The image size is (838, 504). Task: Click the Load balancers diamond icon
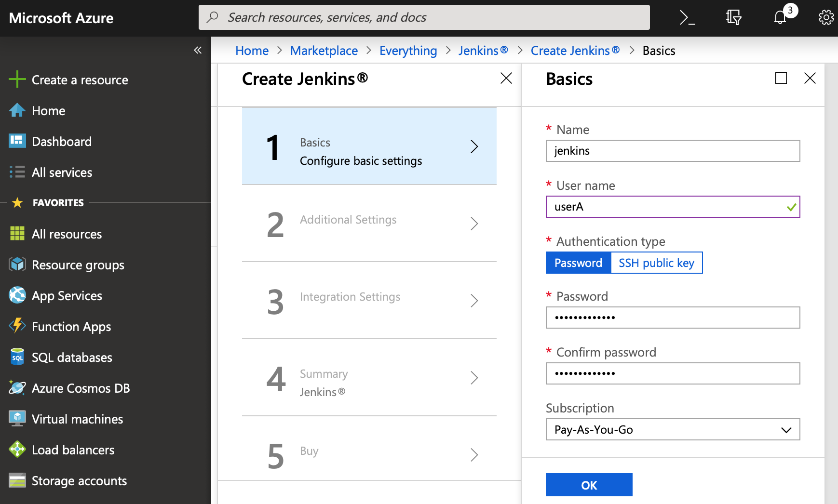pos(17,450)
